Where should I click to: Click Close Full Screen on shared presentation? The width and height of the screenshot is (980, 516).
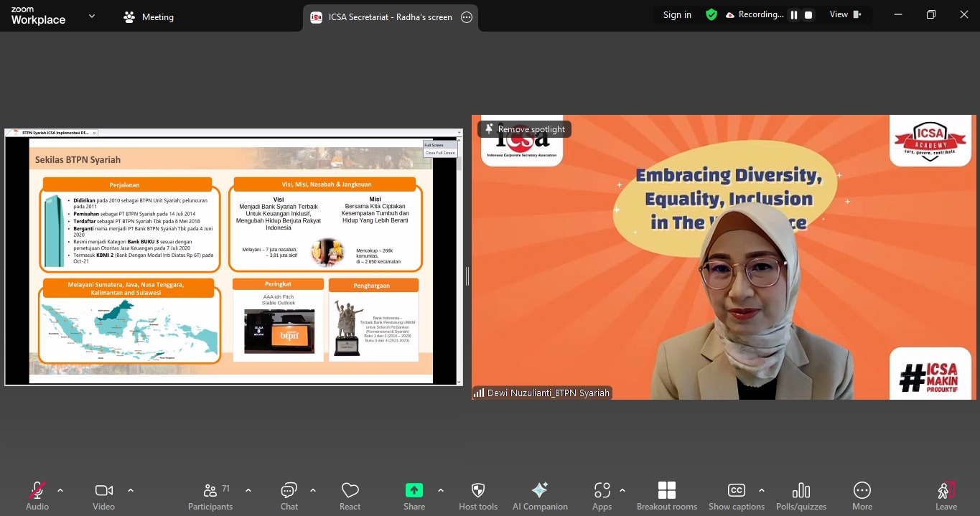[440, 153]
